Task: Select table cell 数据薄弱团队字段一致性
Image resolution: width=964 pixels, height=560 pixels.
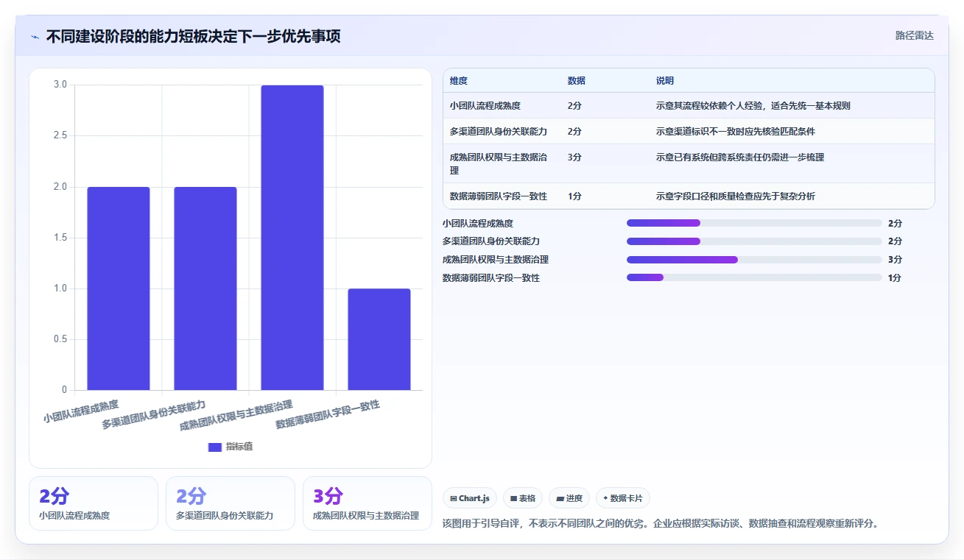Action: tap(499, 196)
